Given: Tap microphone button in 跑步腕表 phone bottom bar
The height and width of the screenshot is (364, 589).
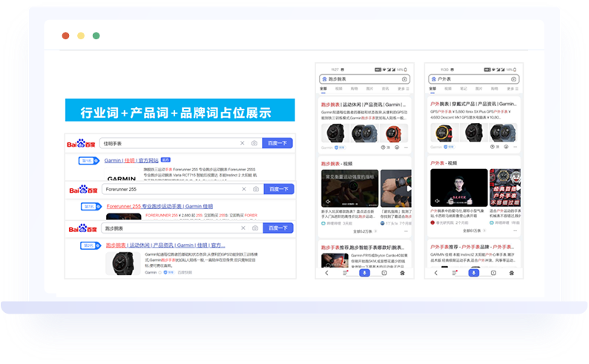Looking at the screenshot, I should tap(364, 273).
